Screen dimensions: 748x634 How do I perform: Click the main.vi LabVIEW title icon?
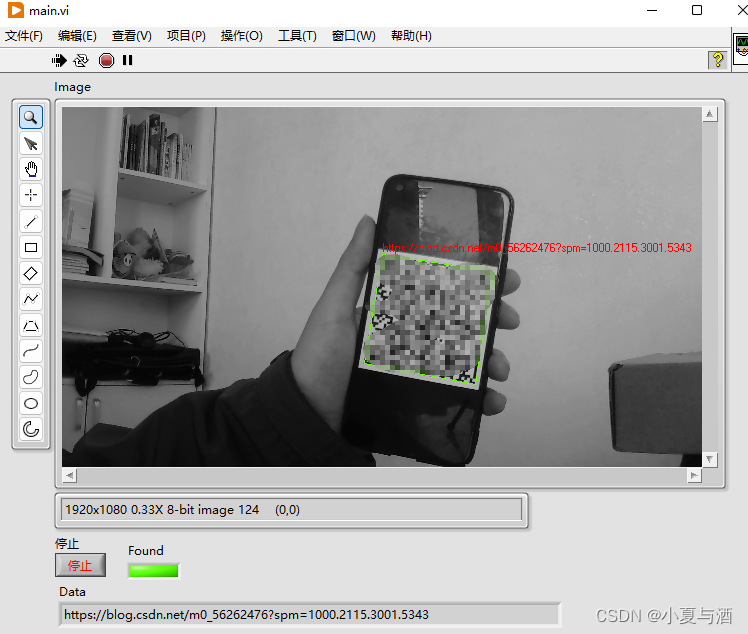pos(16,10)
